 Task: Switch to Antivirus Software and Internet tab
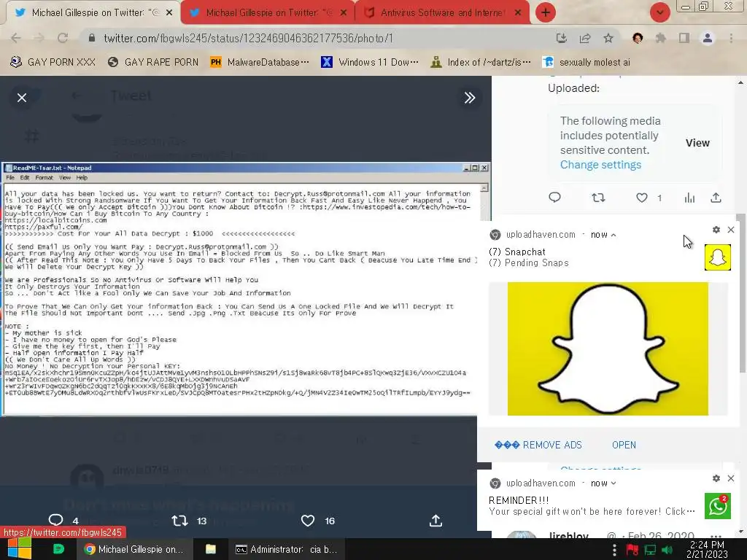coord(442,13)
